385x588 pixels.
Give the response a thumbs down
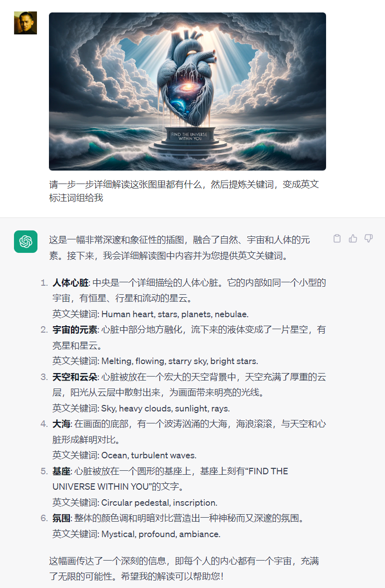coord(369,238)
